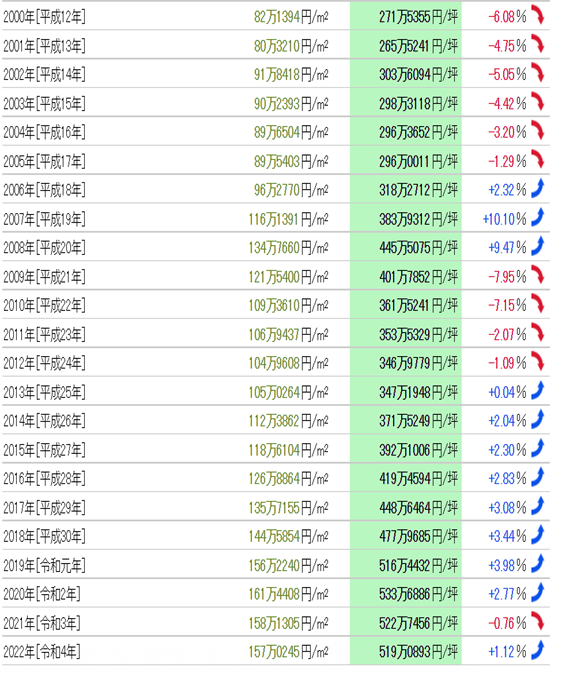Screen dimensions: 566x675
Task: Click the change rate +10.10%
Action: pyautogui.click(x=504, y=219)
